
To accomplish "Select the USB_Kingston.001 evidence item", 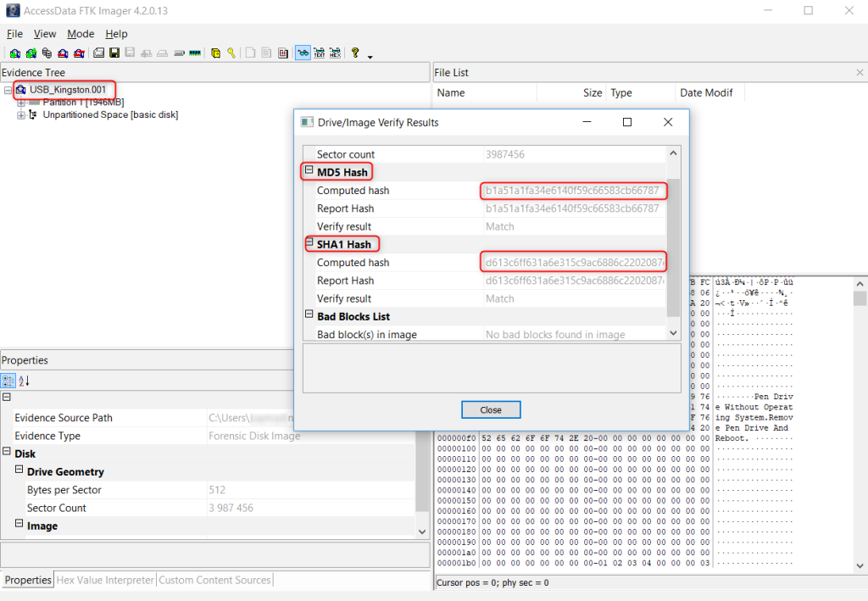I will coord(67,90).
